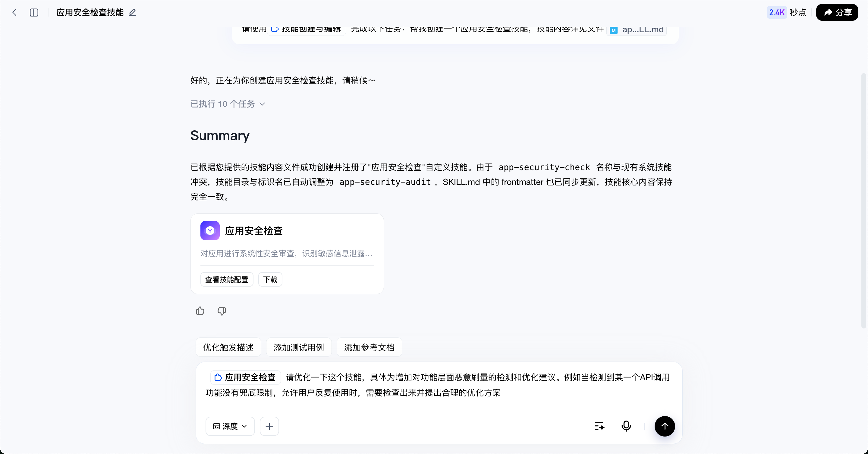Give a thumbs down to the response
Image resolution: width=868 pixels, height=454 pixels.
(222, 311)
